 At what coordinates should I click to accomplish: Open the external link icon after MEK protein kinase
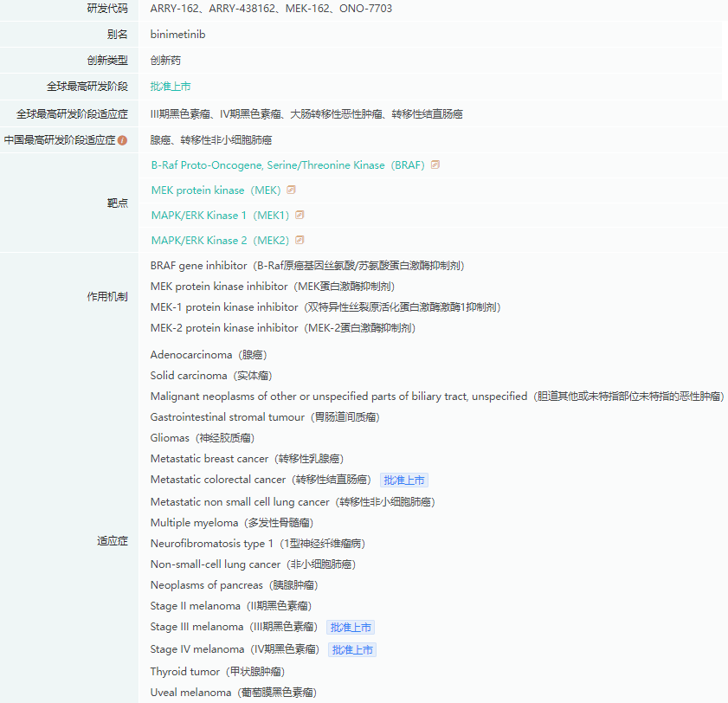click(x=291, y=190)
